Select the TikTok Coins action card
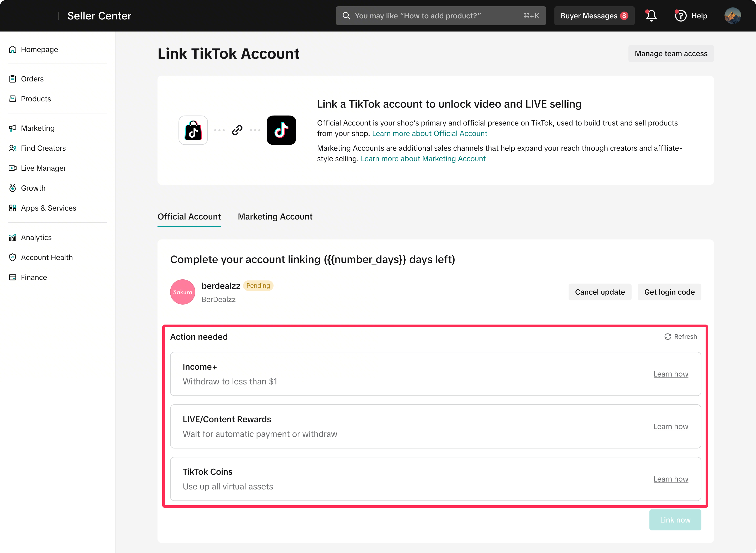Screen dimensions: 756x553 coord(435,479)
